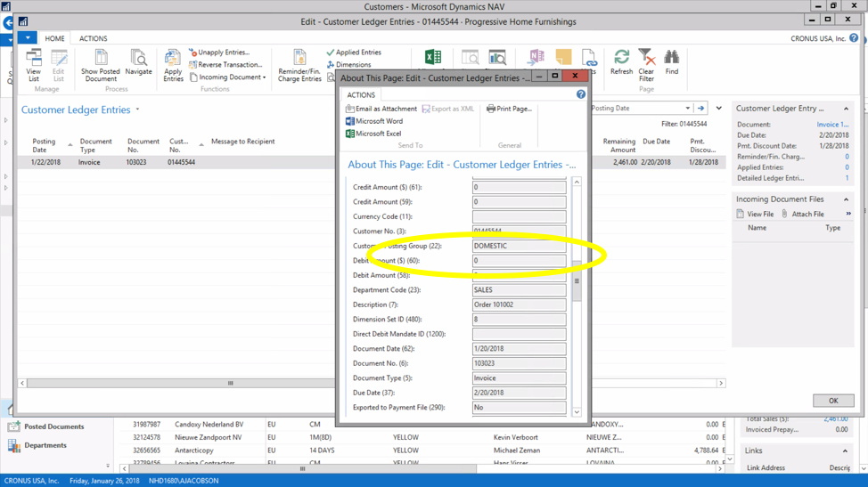Open Incoming Document dropdown
Viewport: 868px width, 487px height.
pyautogui.click(x=227, y=77)
